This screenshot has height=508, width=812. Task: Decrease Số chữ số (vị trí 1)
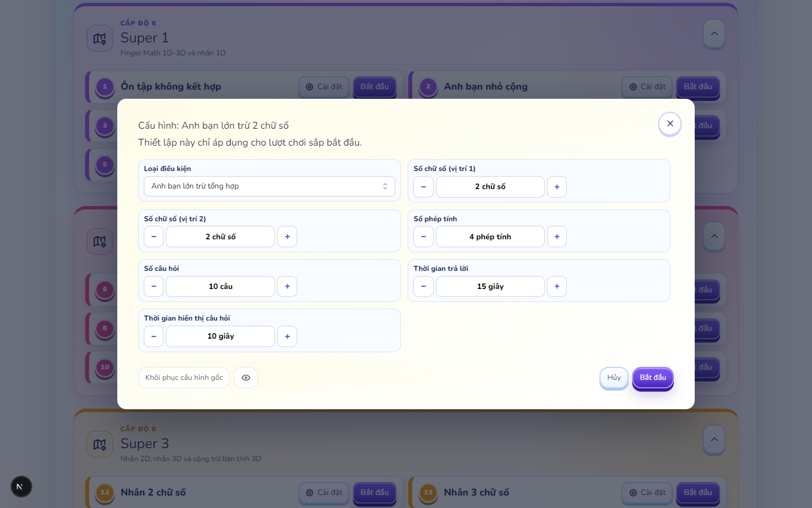click(x=423, y=187)
